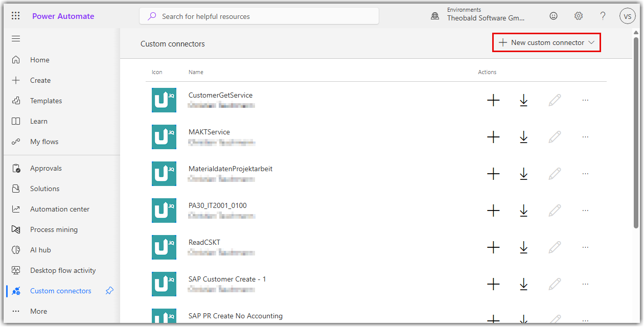Image resolution: width=644 pixels, height=327 pixels.
Task: Focus the Search for helpful resources box
Action: click(259, 16)
